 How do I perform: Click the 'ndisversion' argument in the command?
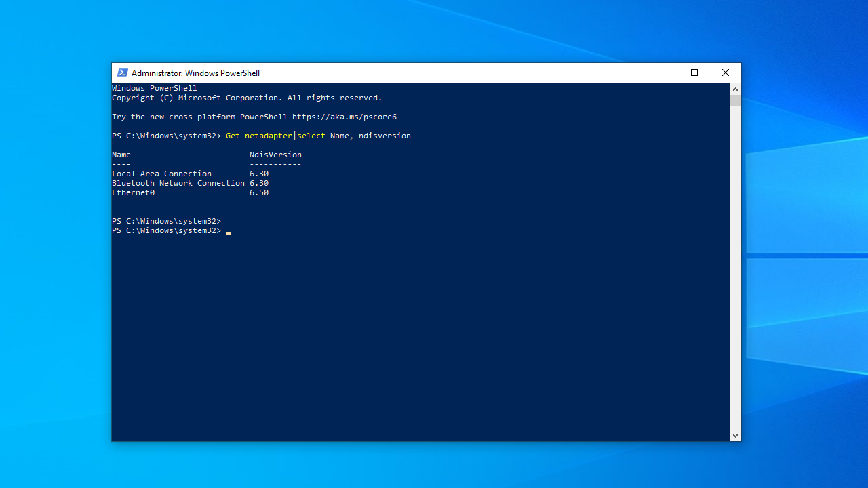pyautogui.click(x=384, y=136)
